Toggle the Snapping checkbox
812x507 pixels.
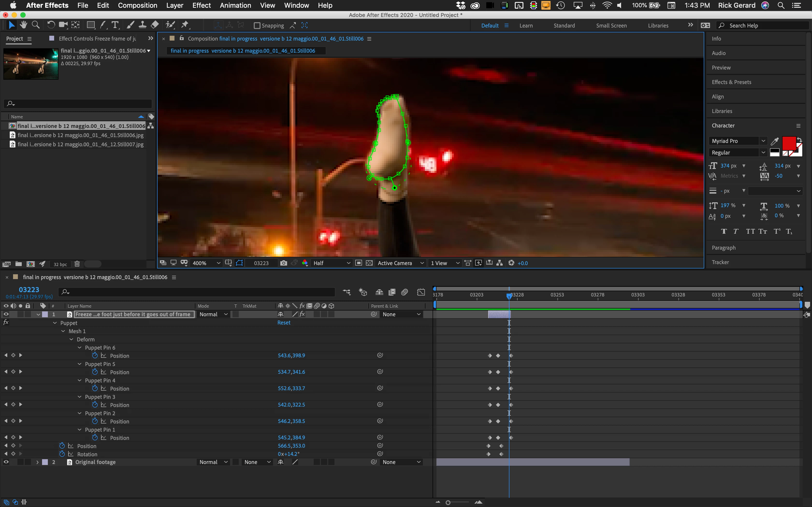pyautogui.click(x=257, y=26)
